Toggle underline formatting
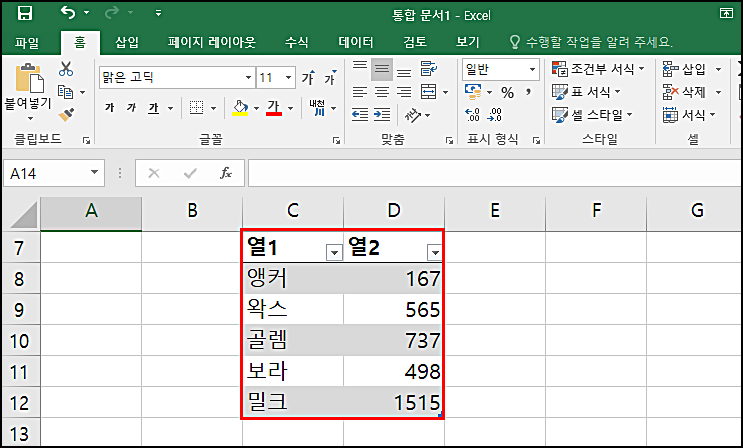Viewport: 743px width, 448px height. pyautogui.click(x=154, y=108)
